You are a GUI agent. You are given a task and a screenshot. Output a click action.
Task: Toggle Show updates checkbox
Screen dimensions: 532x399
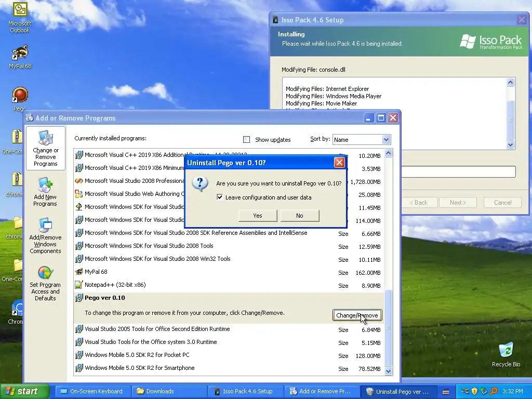(247, 139)
